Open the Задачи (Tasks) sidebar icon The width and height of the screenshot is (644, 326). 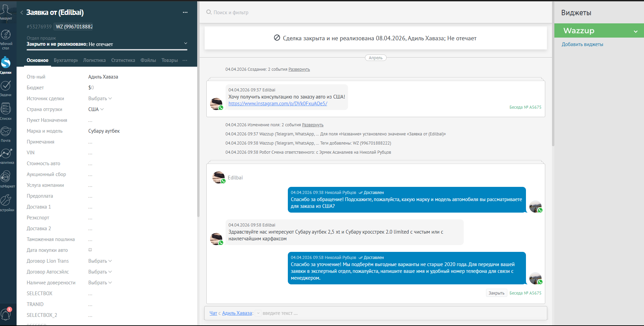pos(6,86)
